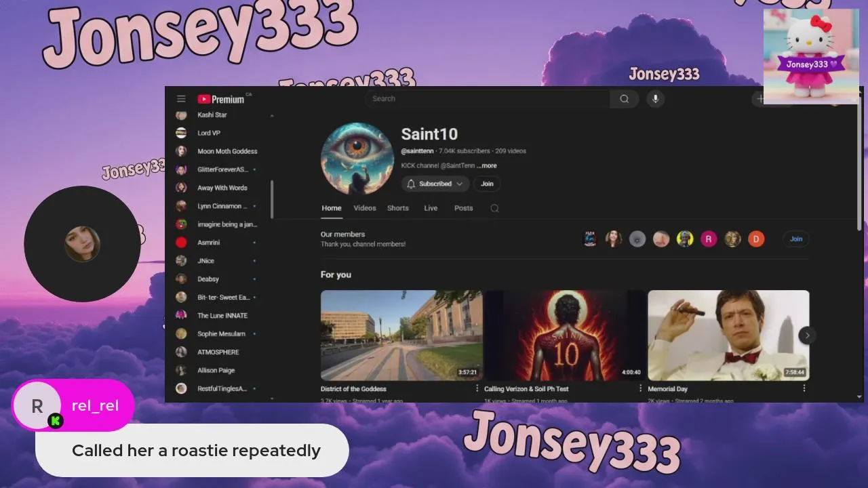
Task: Play Memorial Day cigar thumbnail
Action: click(x=728, y=335)
